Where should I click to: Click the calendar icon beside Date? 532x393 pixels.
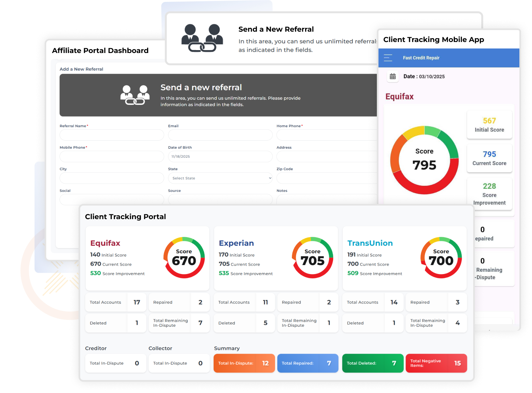393,77
